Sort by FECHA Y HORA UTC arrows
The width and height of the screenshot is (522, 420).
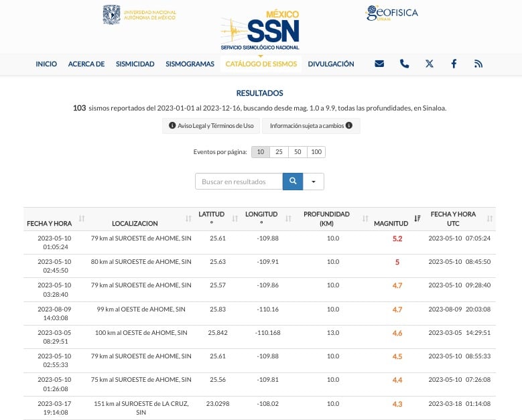[x=489, y=218]
